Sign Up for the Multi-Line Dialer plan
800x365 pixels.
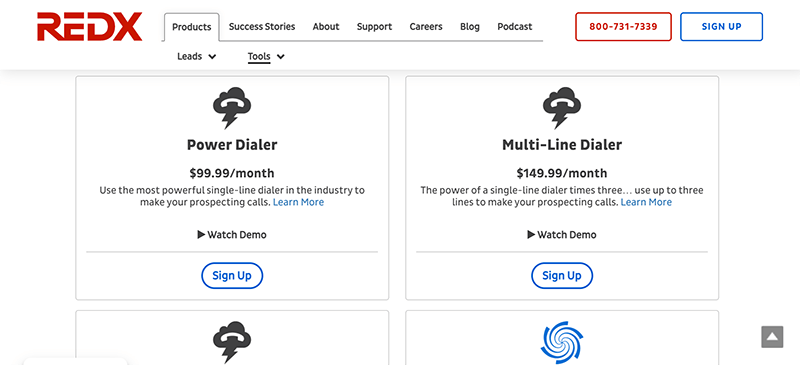pos(562,276)
